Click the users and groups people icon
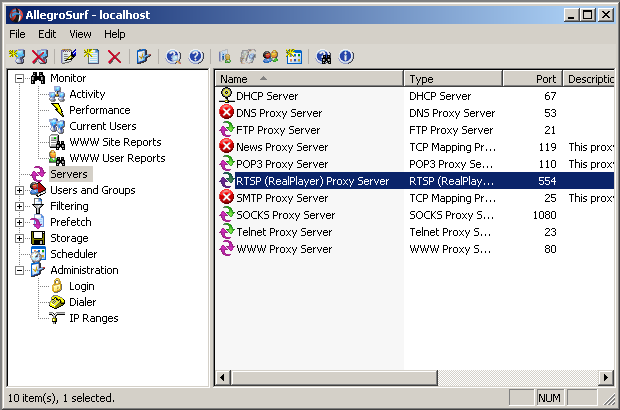This screenshot has height=410, width=620. click(x=270, y=57)
